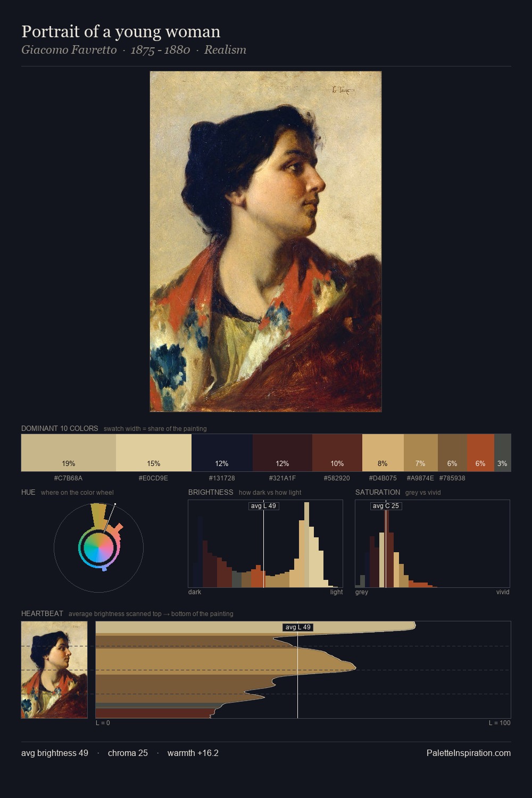The height and width of the screenshot is (798, 532).
Task: Choose the first 6% swatch #785938
Action: 452,453
